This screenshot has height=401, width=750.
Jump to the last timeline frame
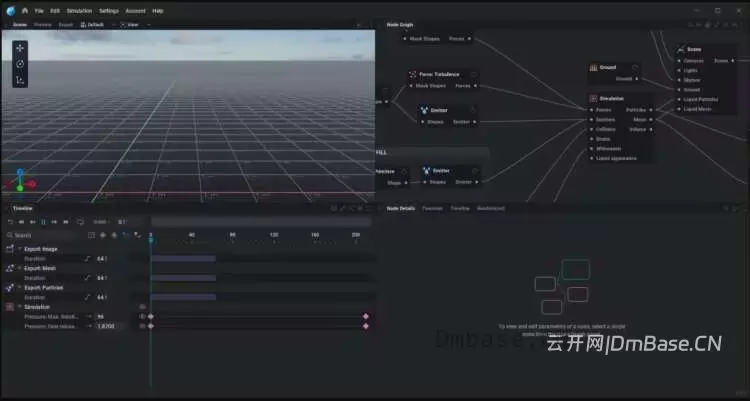(66, 222)
